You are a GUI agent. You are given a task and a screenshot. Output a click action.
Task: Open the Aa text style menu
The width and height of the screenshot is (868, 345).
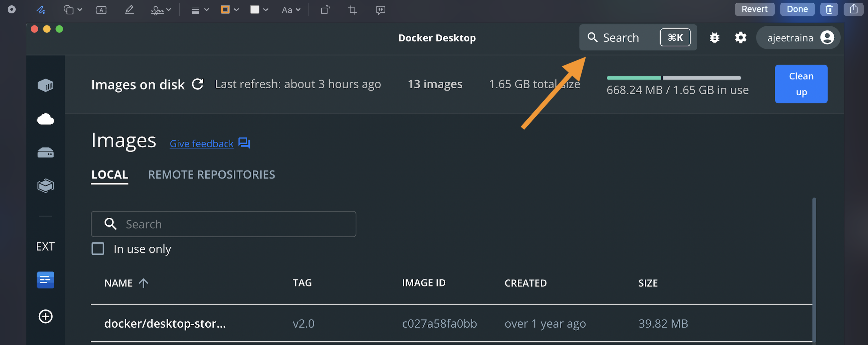[291, 10]
